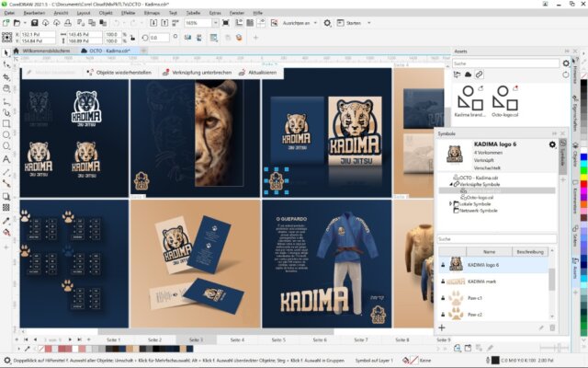The width and height of the screenshot is (588, 368).
Task: Click Verknüpfung unterbrechen
Action: 198,73
